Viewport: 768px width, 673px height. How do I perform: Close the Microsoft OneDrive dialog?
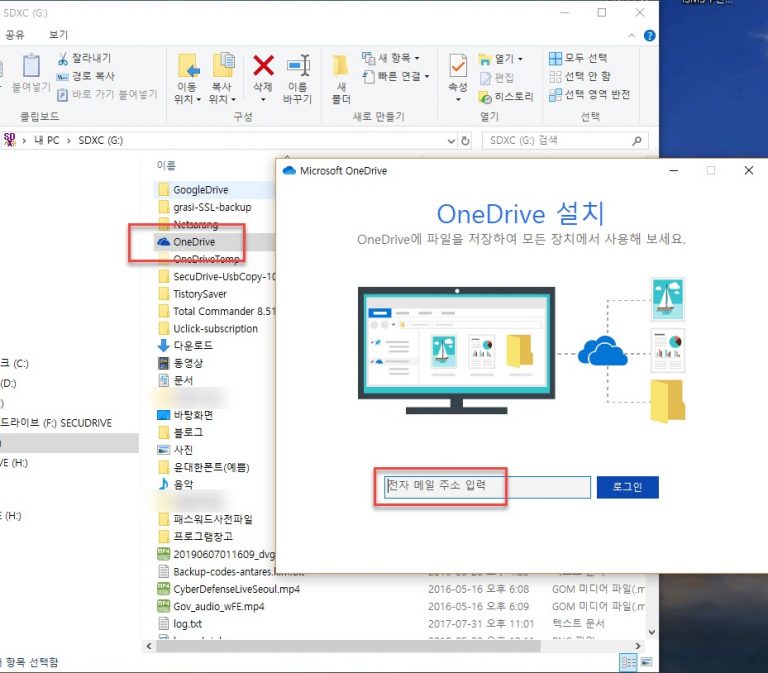(x=748, y=170)
